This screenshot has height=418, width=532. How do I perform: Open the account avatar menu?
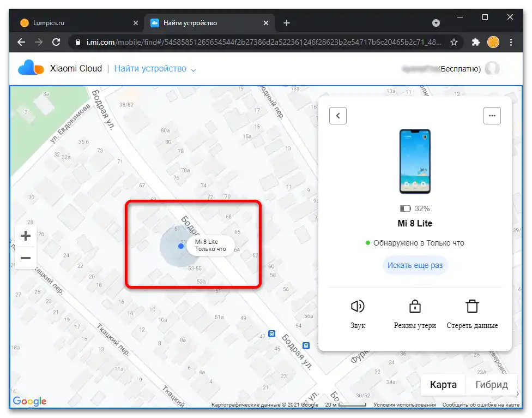point(492,69)
